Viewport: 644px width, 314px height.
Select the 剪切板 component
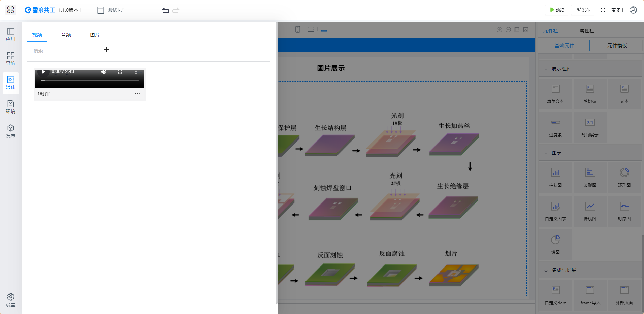click(590, 94)
